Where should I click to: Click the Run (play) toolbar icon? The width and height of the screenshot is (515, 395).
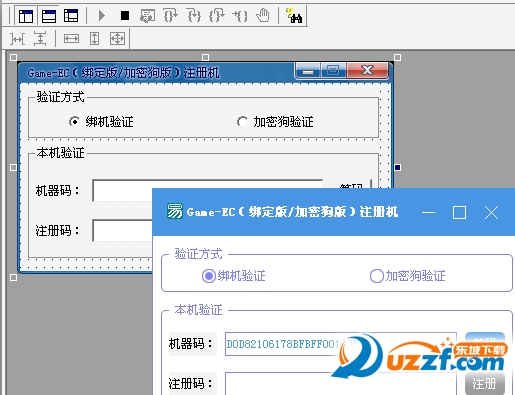(102, 16)
